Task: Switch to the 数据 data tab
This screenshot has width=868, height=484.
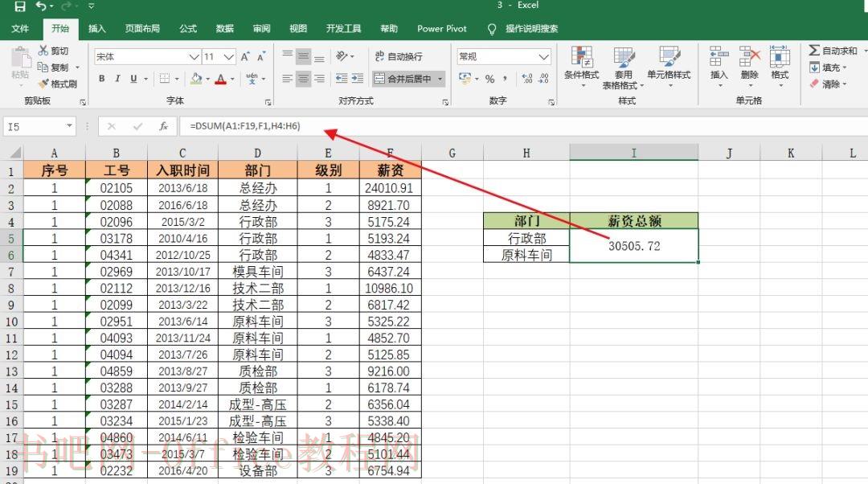Action: tap(225, 28)
